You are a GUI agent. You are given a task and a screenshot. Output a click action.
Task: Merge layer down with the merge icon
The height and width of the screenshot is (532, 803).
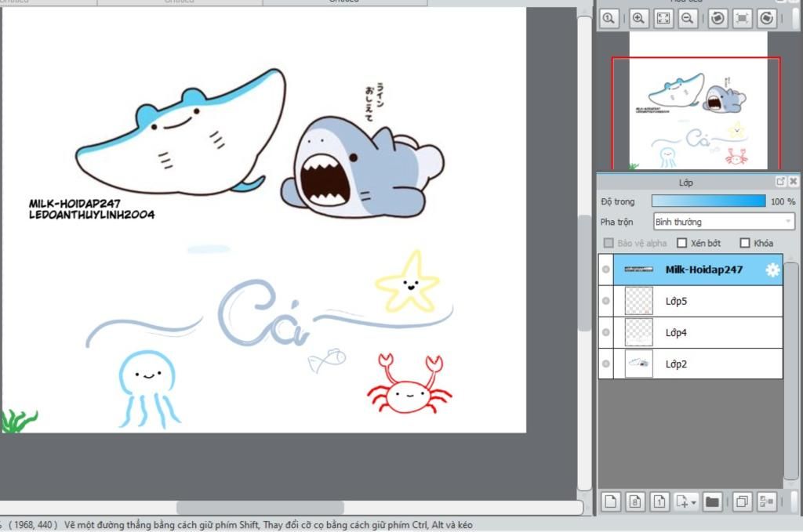(x=767, y=501)
